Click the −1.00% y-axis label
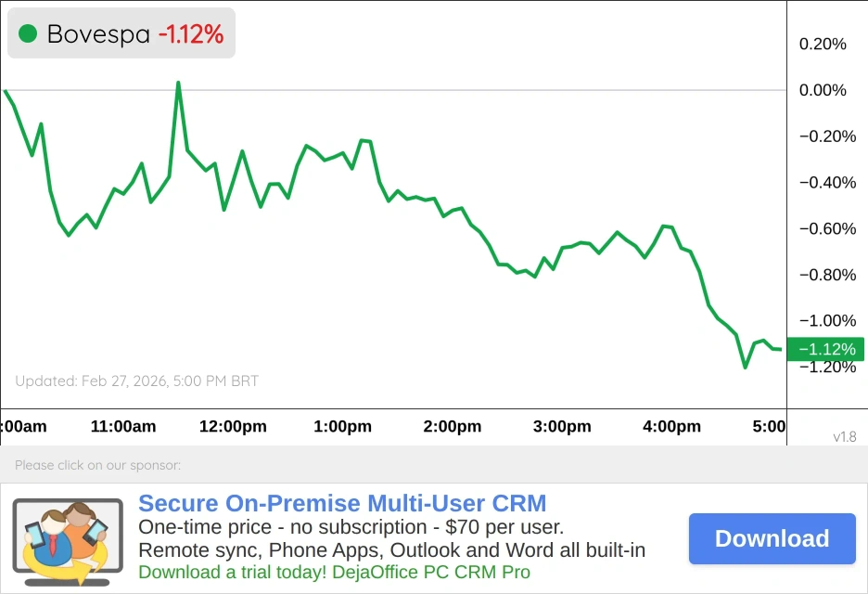 pos(823,321)
